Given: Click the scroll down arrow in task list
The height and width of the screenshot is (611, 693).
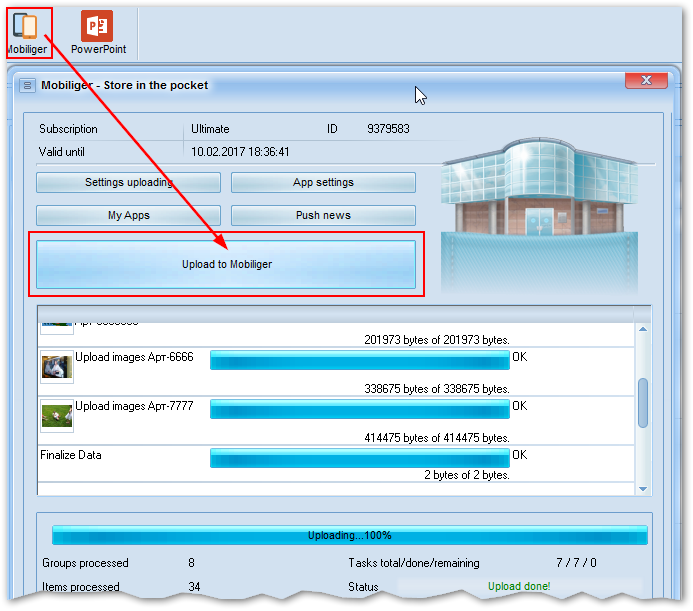Looking at the screenshot, I should pos(643,488).
